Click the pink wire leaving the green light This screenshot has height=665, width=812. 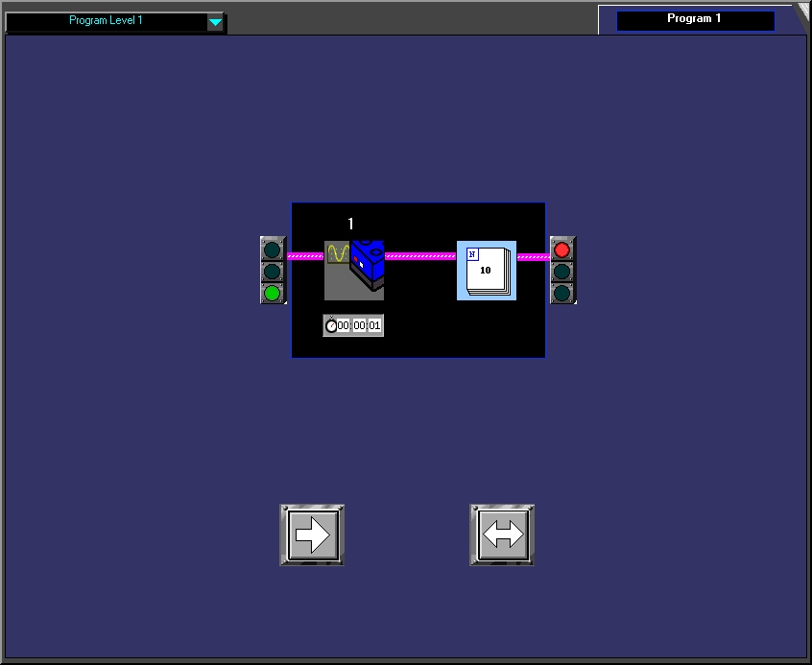point(305,256)
